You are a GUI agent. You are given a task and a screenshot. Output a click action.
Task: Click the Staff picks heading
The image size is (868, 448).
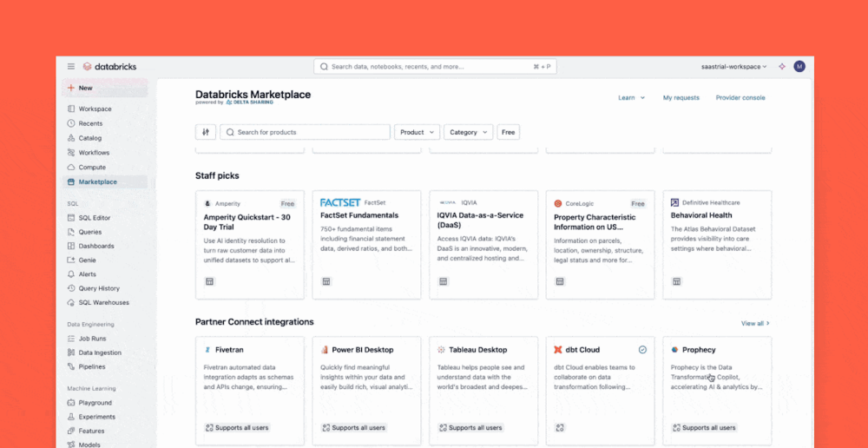[217, 175]
